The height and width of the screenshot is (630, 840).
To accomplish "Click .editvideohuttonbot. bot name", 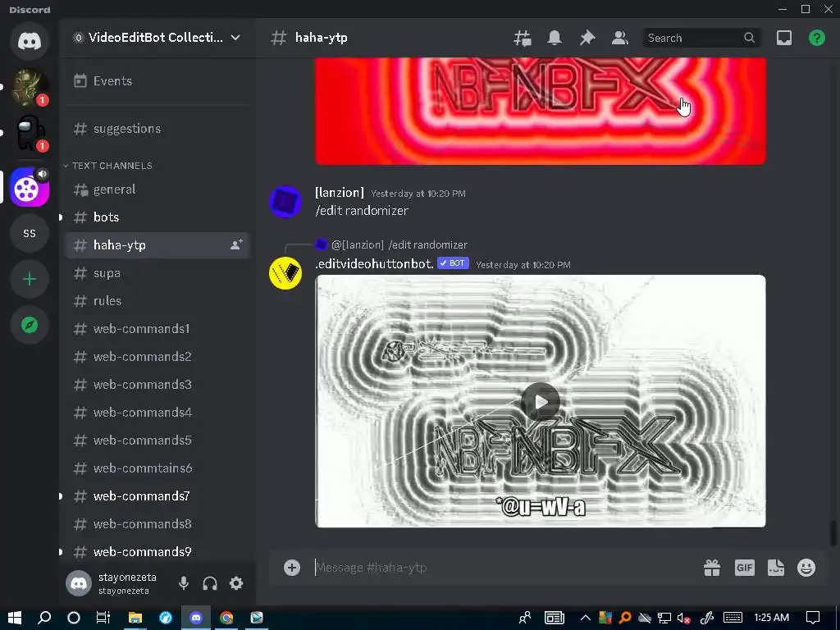I will 374,263.
